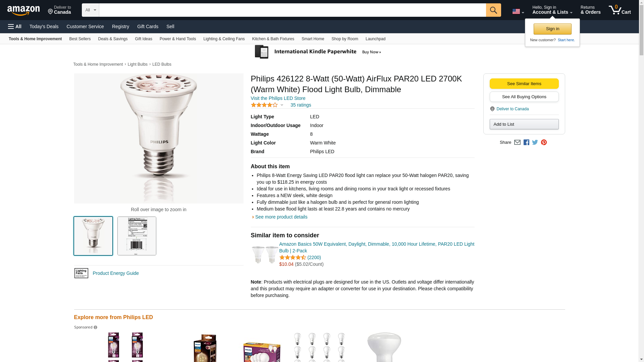Visit the Philips LED Store link
Screen dimensions: 644x362
click(x=278, y=98)
